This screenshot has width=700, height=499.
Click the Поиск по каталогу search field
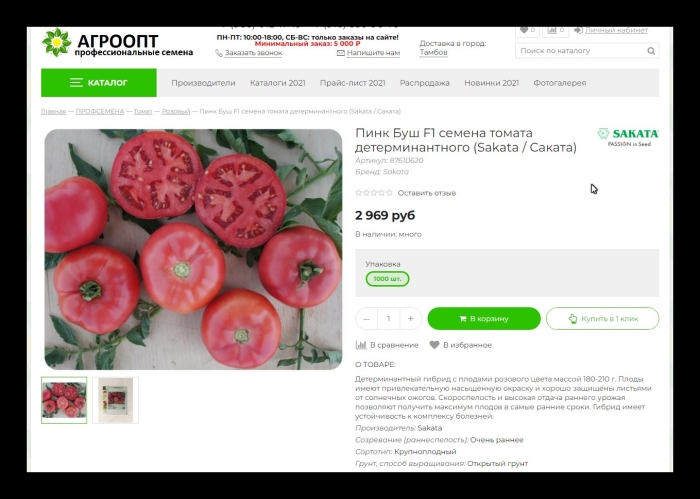click(x=580, y=51)
